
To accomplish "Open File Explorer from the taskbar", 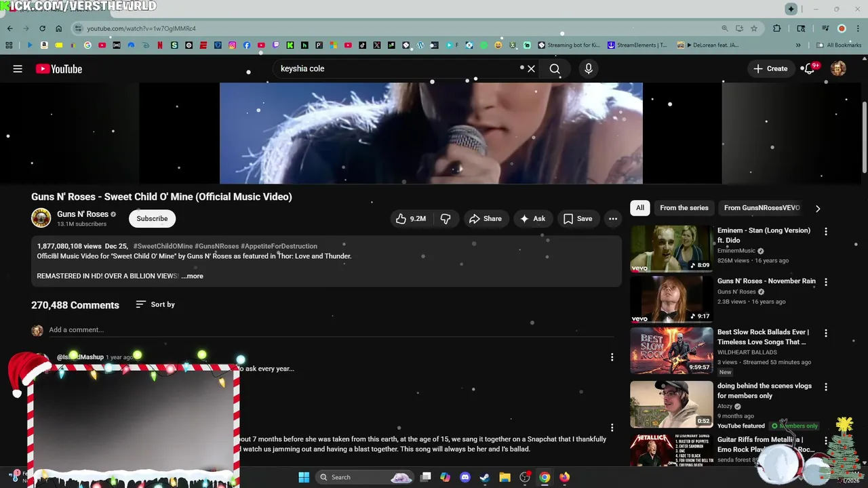I will (x=505, y=477).
